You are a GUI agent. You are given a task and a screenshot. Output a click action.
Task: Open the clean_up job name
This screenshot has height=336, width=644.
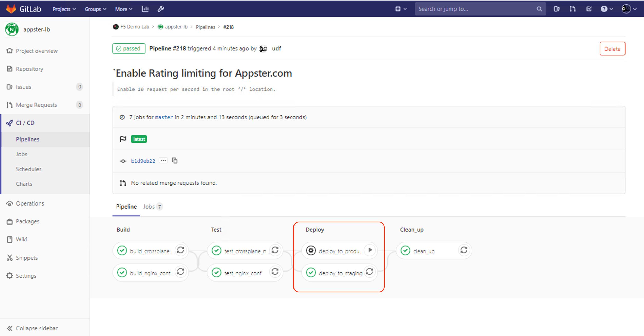[424, 251]
